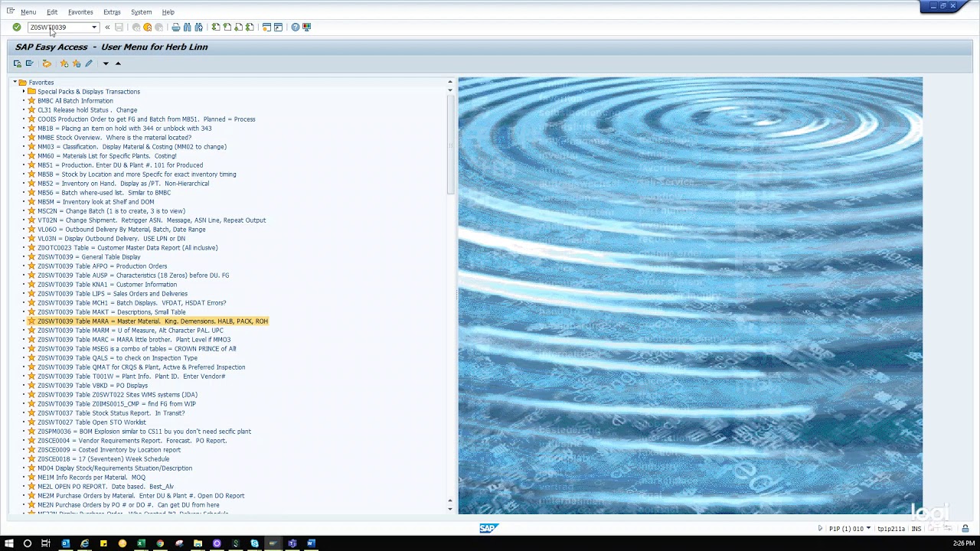The width and height of the screenshot is (980, 551).
Task: Open the Edit menu
Action: tap(52, 12)
